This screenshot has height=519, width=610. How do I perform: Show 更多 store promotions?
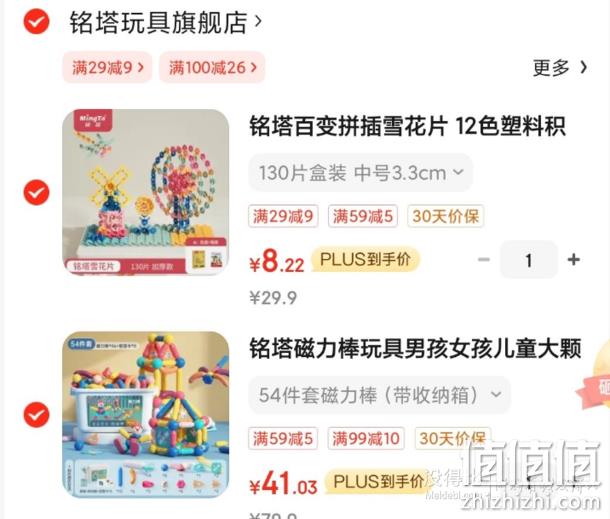click(x=560, y=68)
